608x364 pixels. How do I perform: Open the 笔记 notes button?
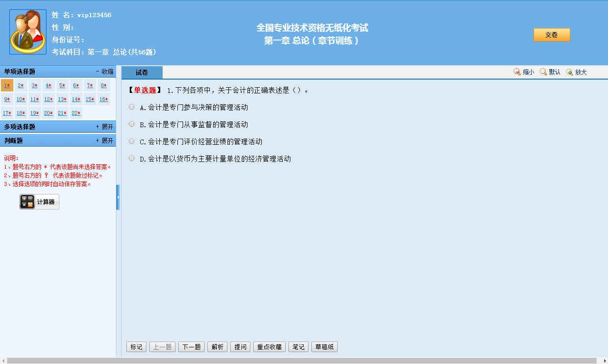299,347
